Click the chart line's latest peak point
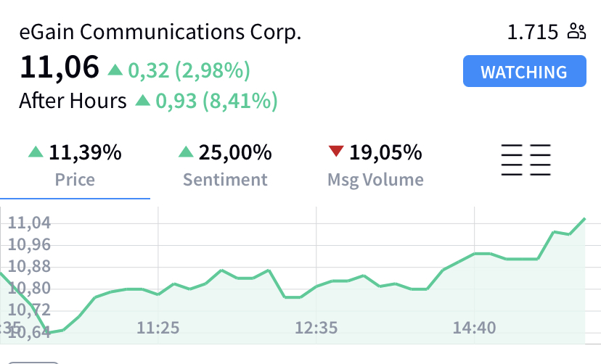 (x=584, y=218)
